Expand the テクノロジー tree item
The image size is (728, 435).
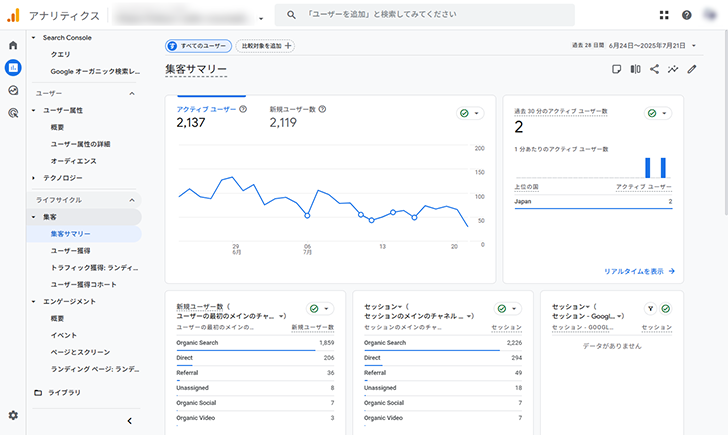[x=33, y=178]
